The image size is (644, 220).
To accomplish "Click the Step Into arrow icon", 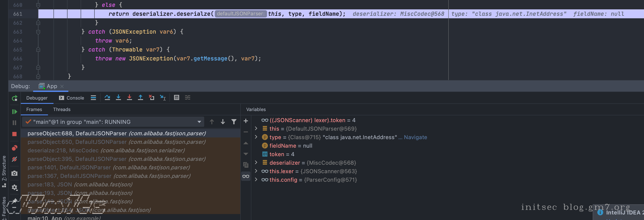I will point(118,97).
